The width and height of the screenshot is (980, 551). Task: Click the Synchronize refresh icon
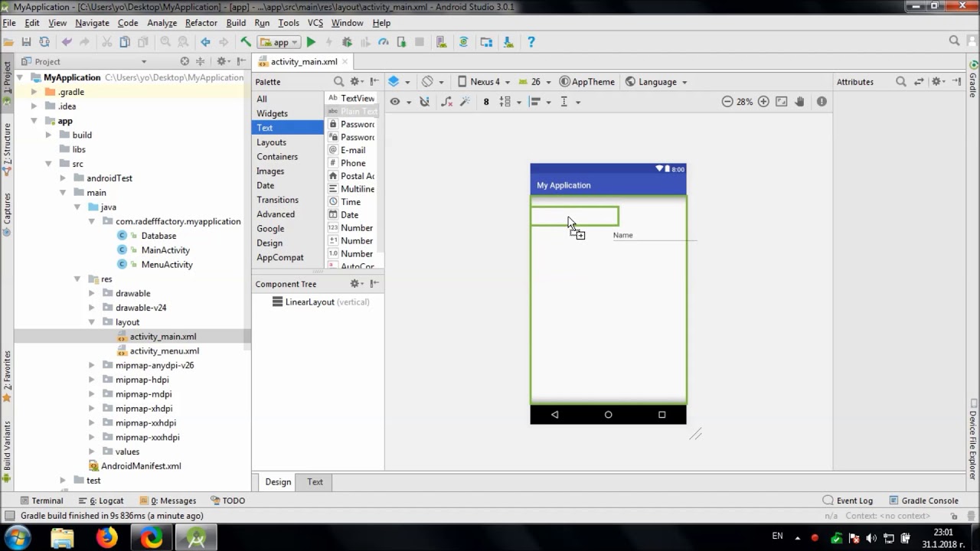44,42
